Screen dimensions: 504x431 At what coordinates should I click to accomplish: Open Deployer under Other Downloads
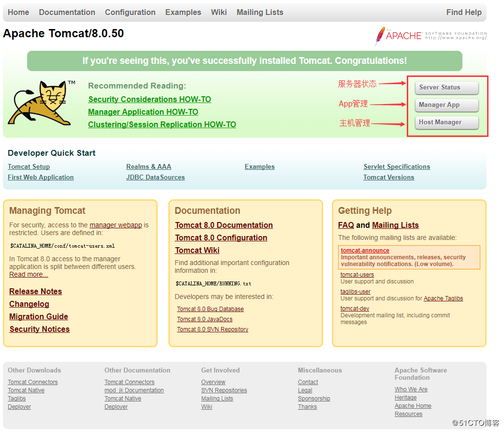coord(19,407)
